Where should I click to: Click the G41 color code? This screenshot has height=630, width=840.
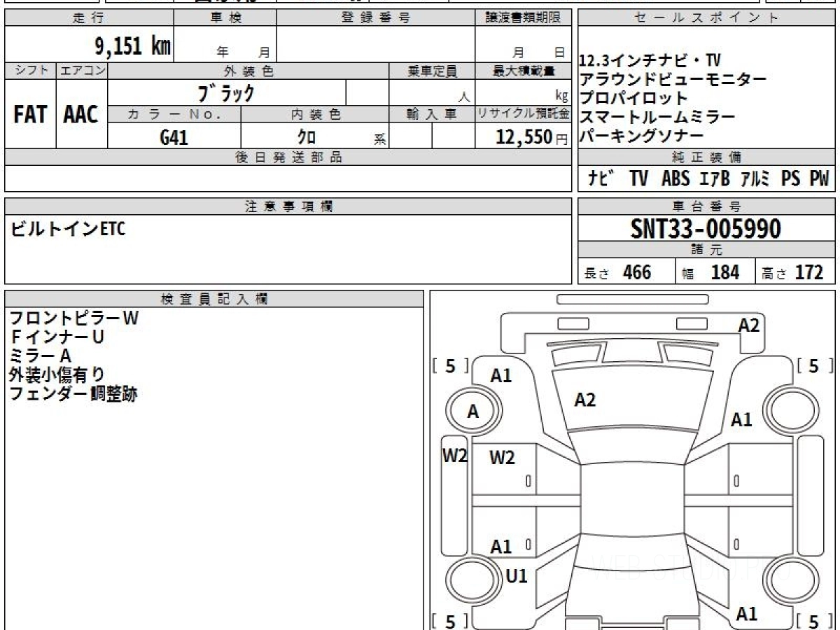174,137
